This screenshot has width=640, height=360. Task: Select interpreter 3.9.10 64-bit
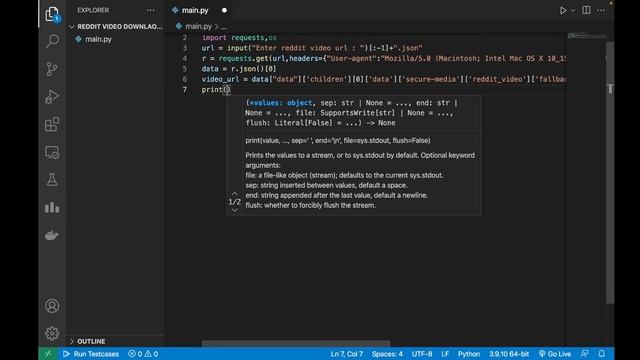[509, 354]
